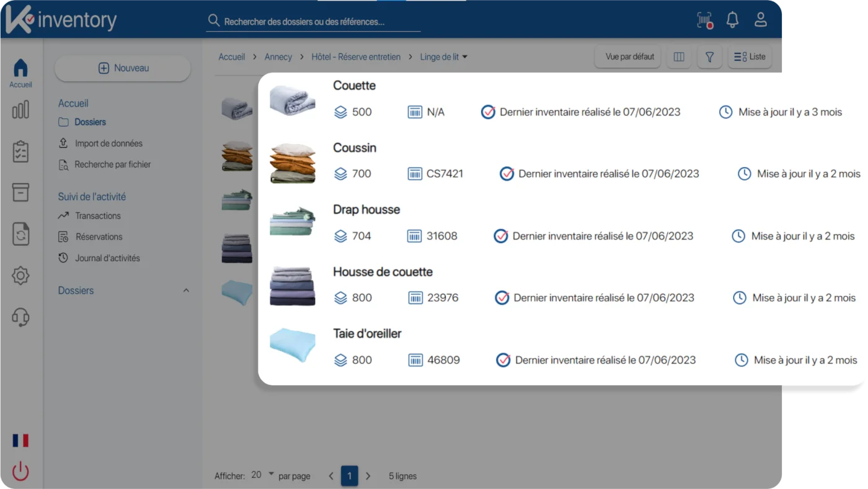Open the notifications bell
This screenshot has height=489, width=868.
click(732, 20)
